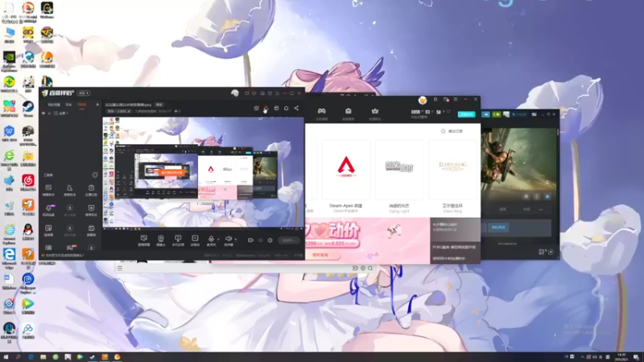644x362 pixels.
Task: Click green button in right window title bar
Action: pyautogui.click(x=496, y=114)
